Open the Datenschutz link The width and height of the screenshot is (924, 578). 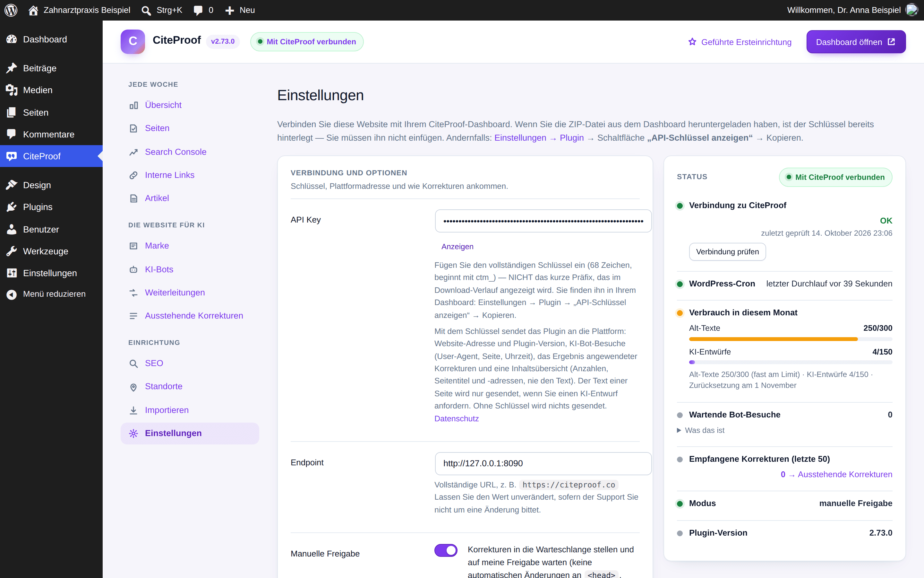click(456, 419)
